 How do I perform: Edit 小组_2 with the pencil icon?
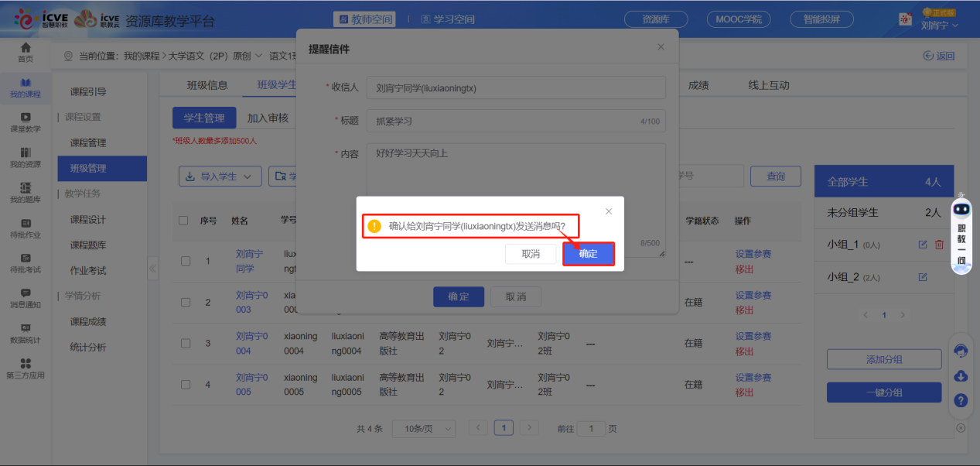(x=922, y=276)
